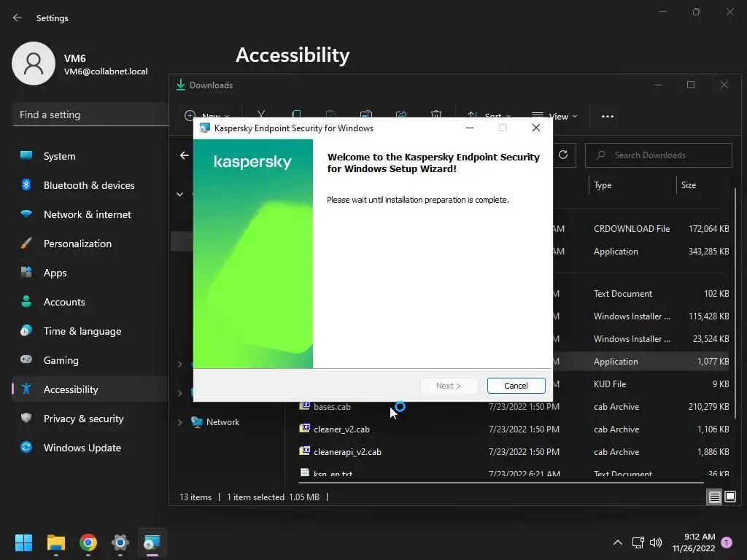
Task: Refresh the Downloads folder view
Action: [x=563, y=155]
